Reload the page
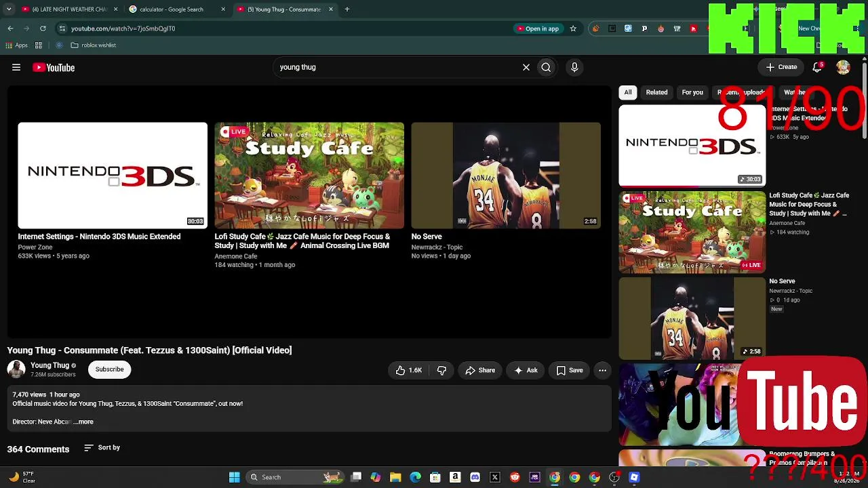The image size is (868, 488). tap(43, 28)
